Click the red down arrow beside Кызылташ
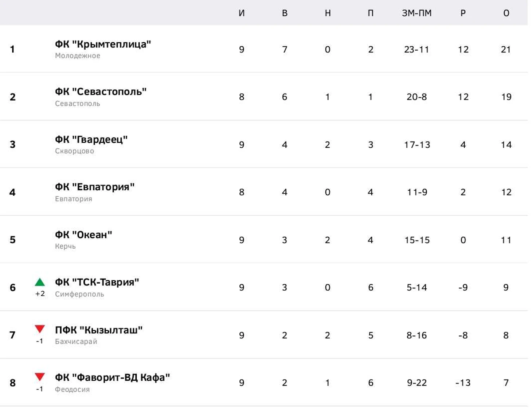This screenshot has width=532, height=412. tap(40, 329)
